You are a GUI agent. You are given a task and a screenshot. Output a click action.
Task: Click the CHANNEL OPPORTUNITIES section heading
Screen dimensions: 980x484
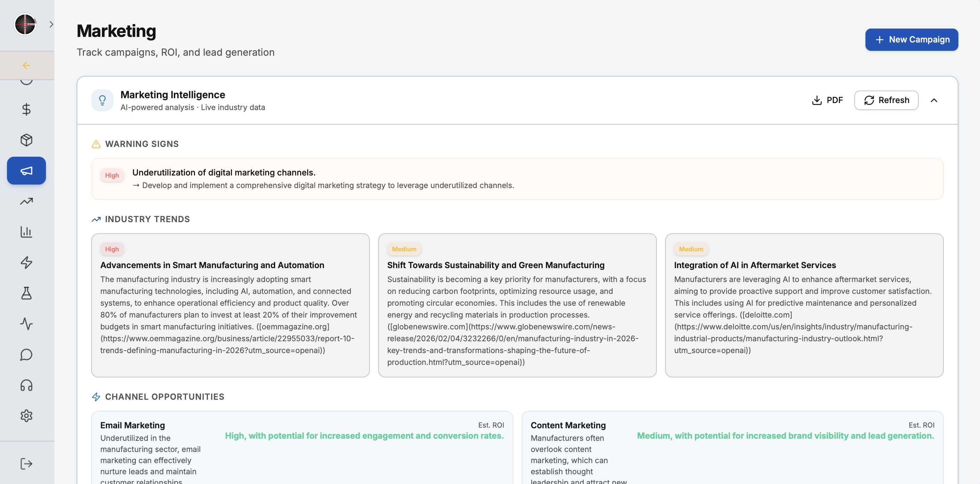tap(164, 397)
